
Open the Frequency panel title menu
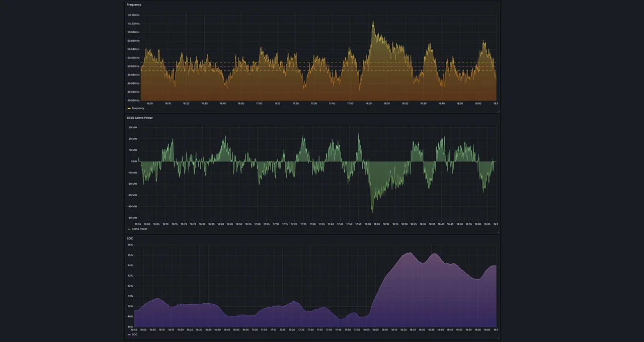pyautogui.click(x=134, y=5)
